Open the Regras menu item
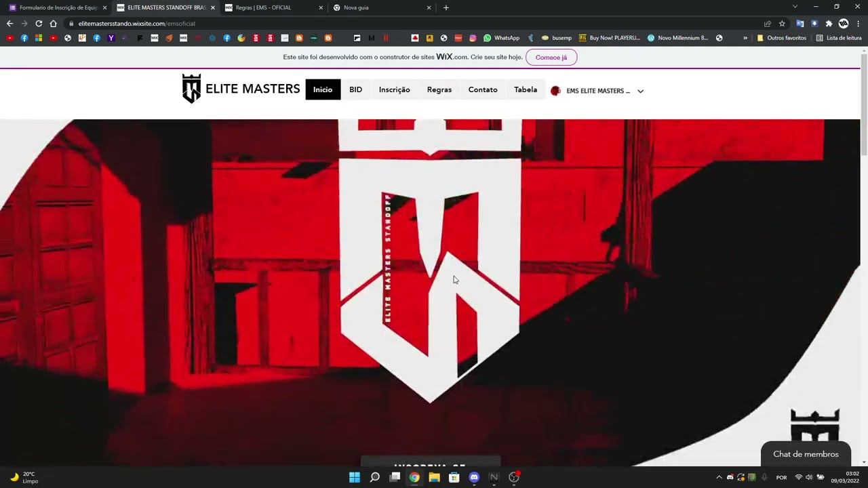868x488 pixels. point(439,89)
